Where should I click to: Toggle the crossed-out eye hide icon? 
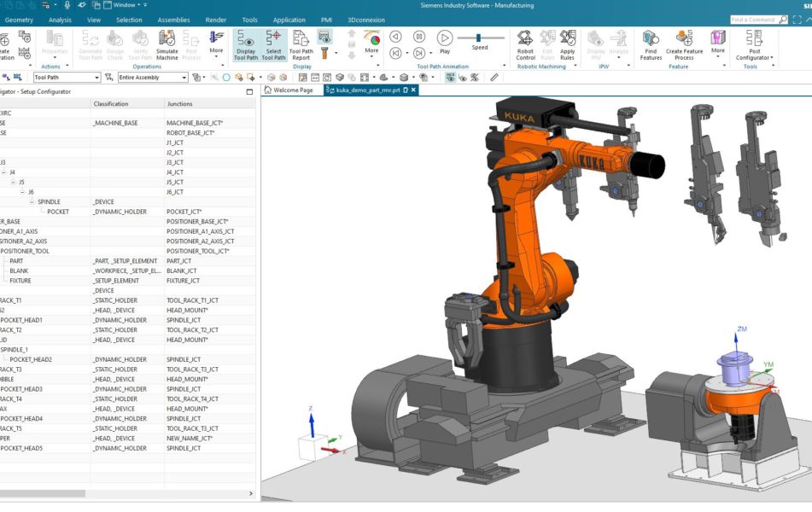[x=475, y=77]
